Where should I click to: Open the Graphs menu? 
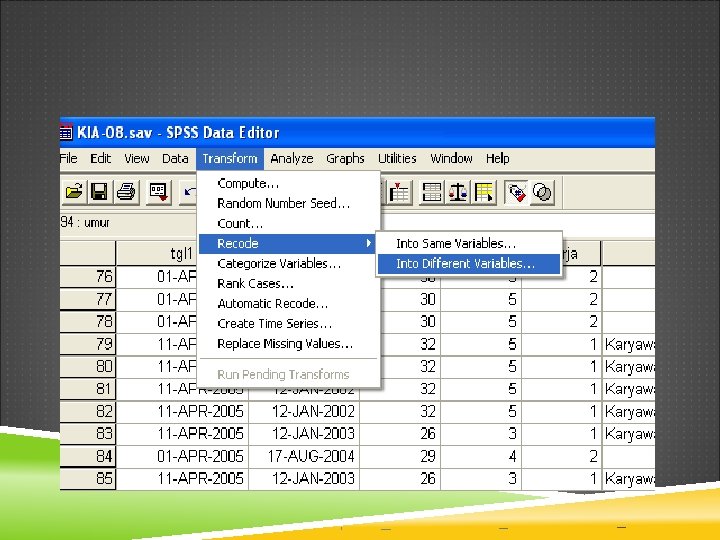point(345,158)
